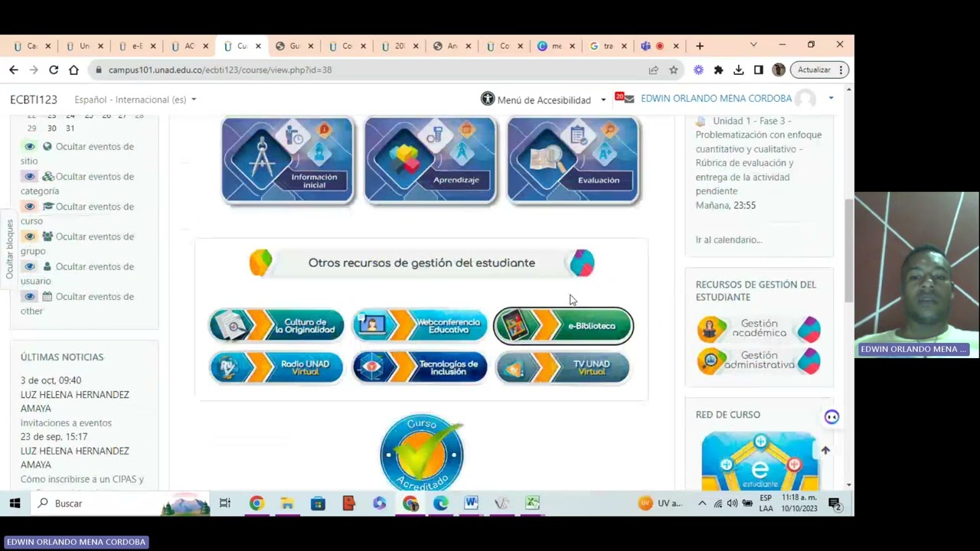980x551 pixels.
Task: Switch to the first browser tab
Action: pyautogui.click(x=31, y=46)
